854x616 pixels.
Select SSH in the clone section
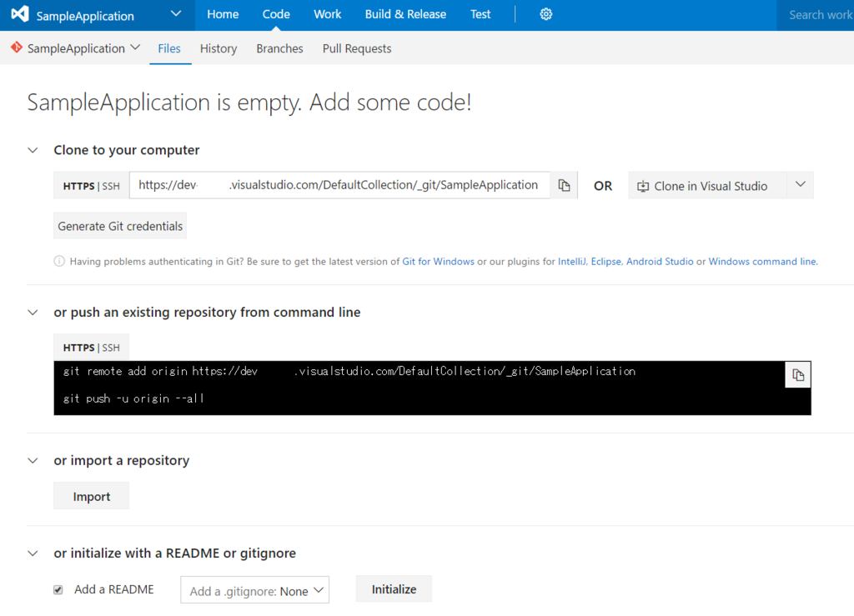[x=111, y=186]
